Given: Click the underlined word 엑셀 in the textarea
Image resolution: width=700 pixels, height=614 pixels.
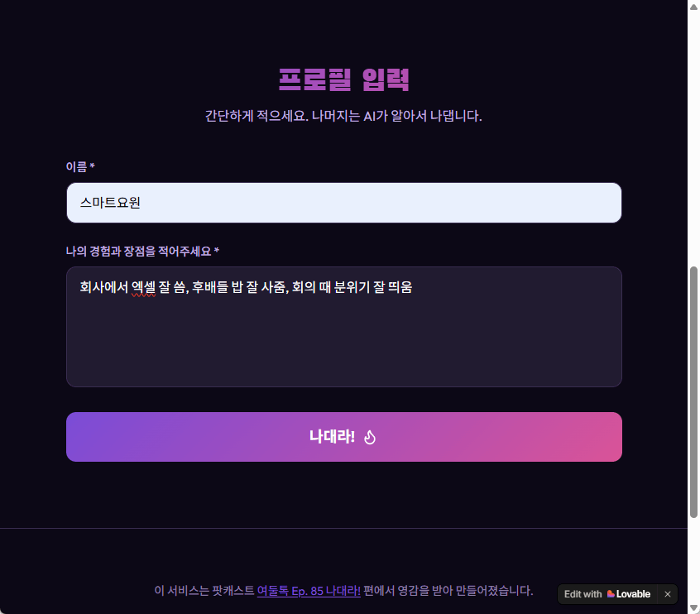Looking at the screenshot, I should (x=143, y=288).
